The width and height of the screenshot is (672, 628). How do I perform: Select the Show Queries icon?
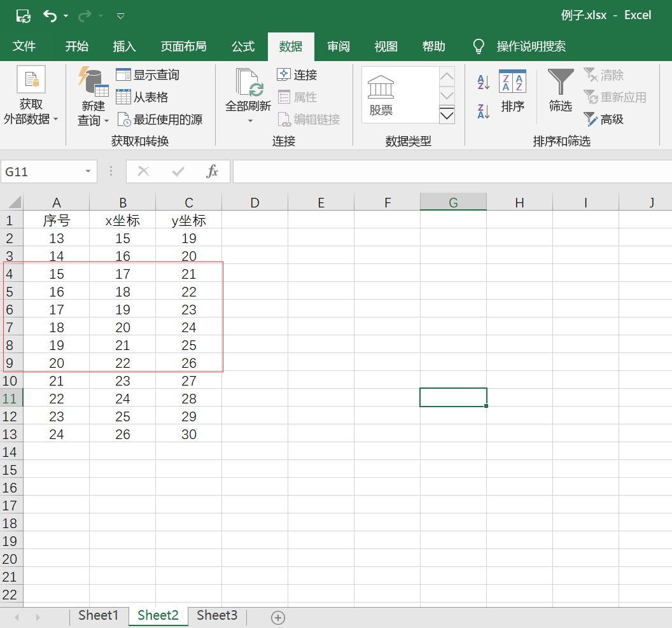123,74
